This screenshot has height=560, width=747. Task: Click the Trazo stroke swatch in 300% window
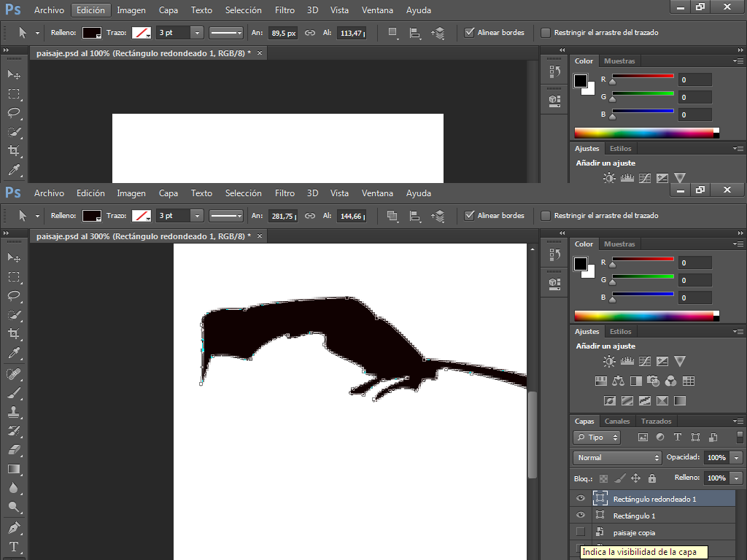(142, 216)
